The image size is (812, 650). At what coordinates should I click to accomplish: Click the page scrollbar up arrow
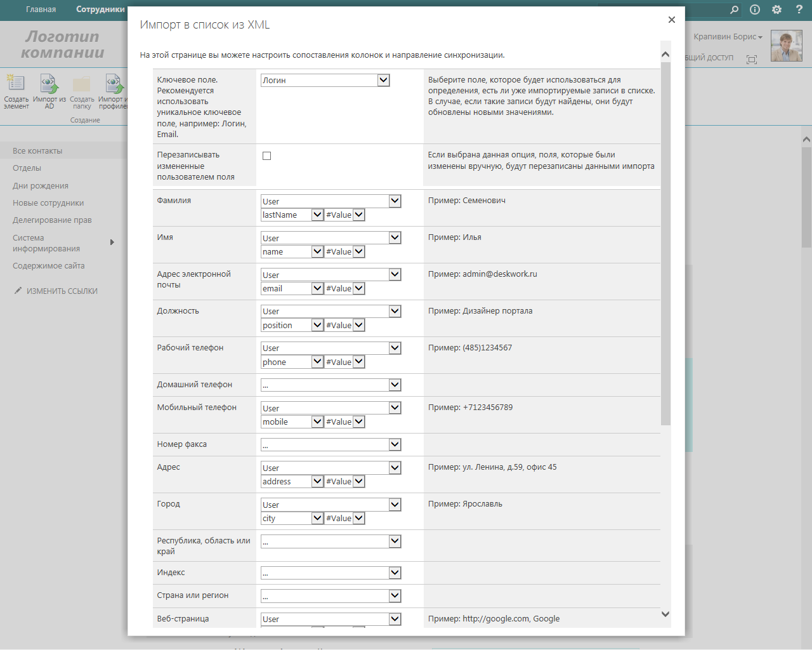pyautogui.click(x=806, y=139)
